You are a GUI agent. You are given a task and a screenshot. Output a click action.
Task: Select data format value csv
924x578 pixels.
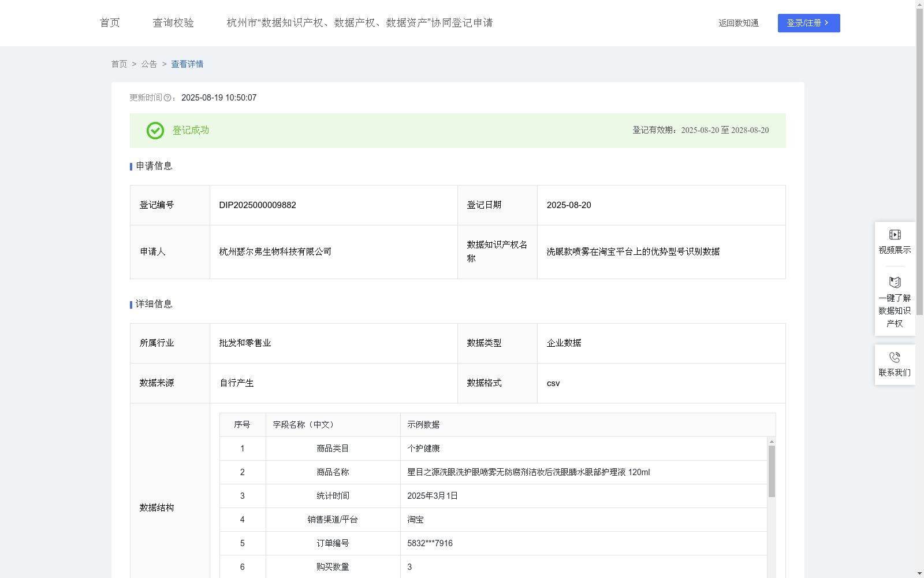point(553,383)
